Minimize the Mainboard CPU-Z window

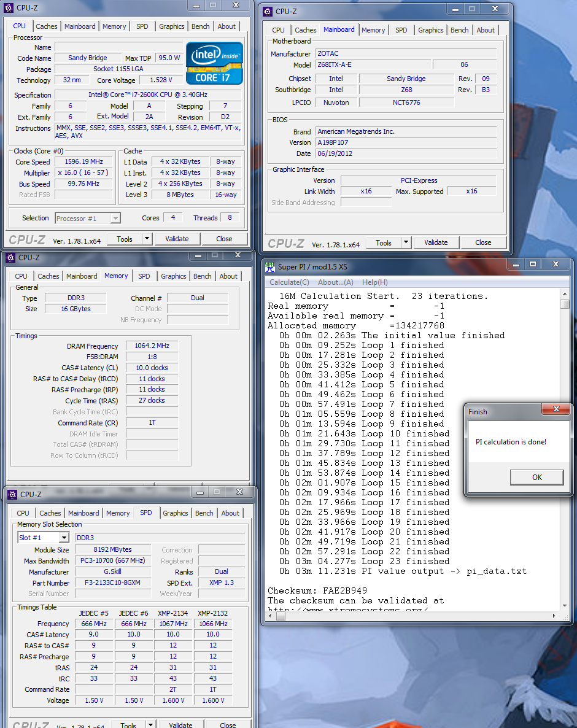coord(455,9)
